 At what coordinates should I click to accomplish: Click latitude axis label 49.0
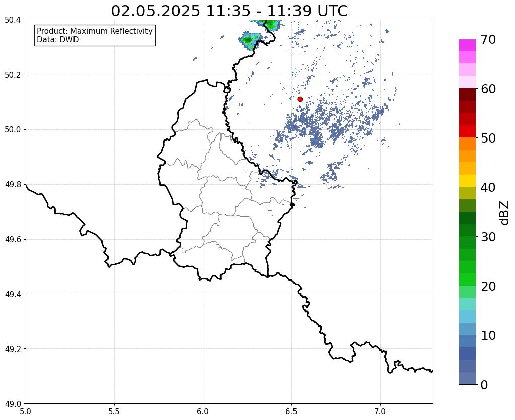13,404
